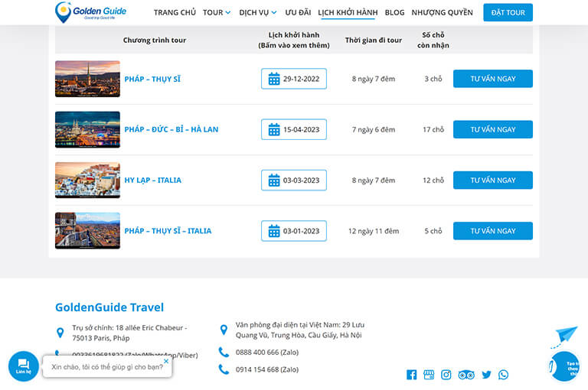
Task: Click the calendar icon for 03-01-2023
Action: 274,231
